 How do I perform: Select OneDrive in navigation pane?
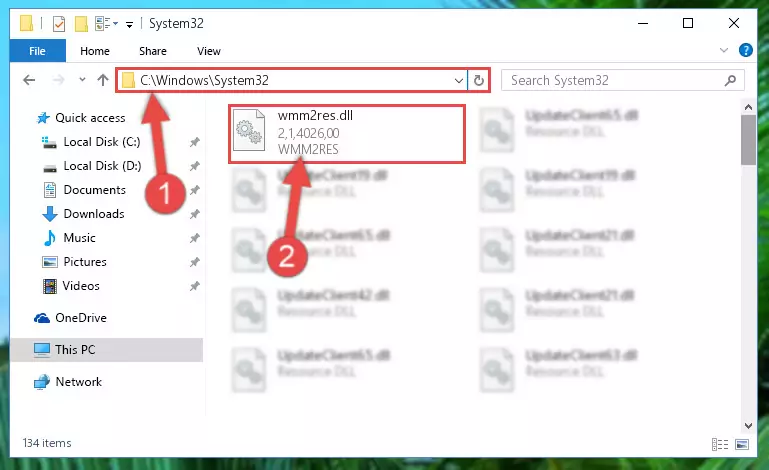tap(70, 318)
